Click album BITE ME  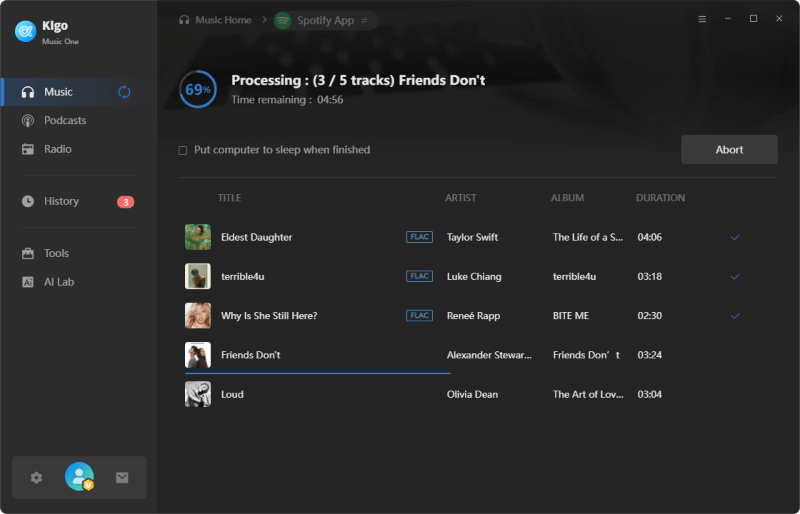571,315
